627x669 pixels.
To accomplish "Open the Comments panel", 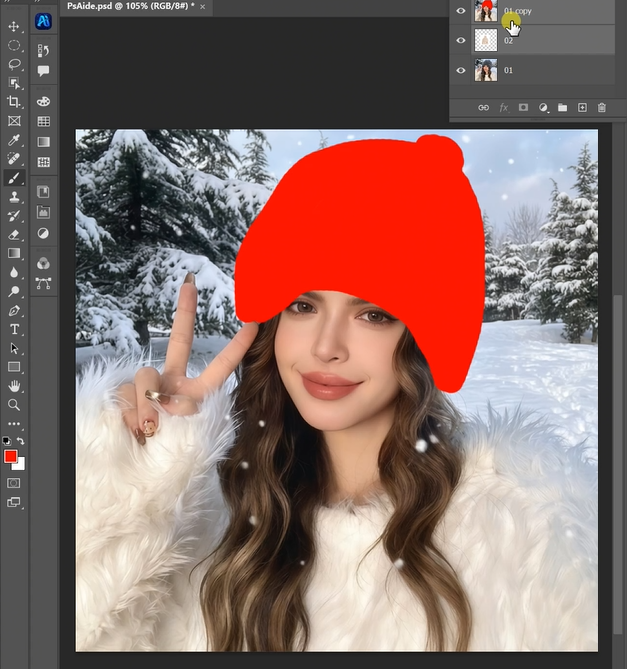I will [43, 70].
